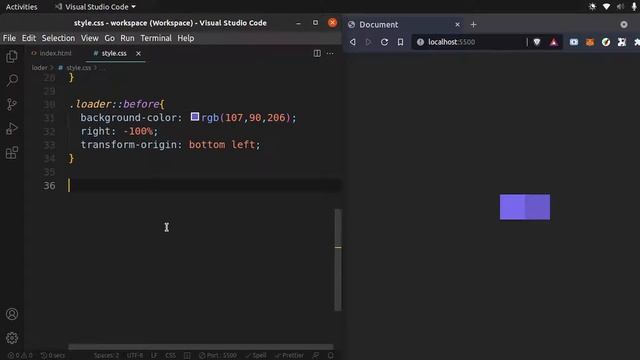This screenshot has height=360, width=640.
Task: Open the Terminal menu
Action: tap(156, 38)
